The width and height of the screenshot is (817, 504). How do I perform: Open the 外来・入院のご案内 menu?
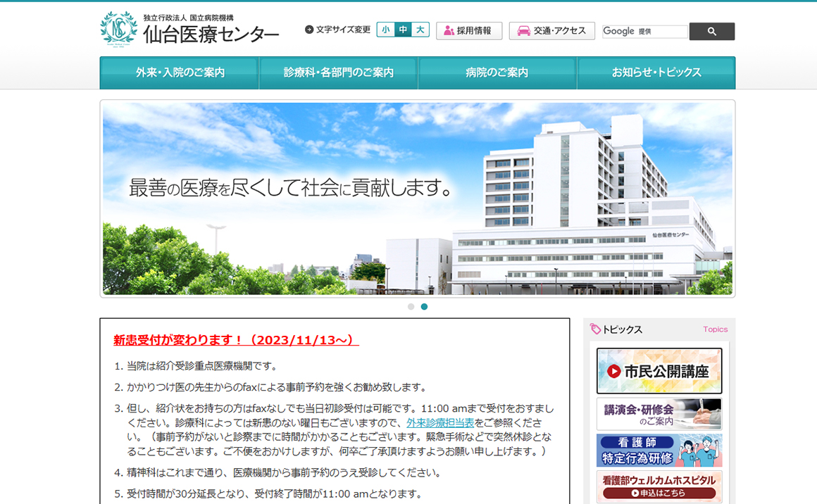point(180,73)
